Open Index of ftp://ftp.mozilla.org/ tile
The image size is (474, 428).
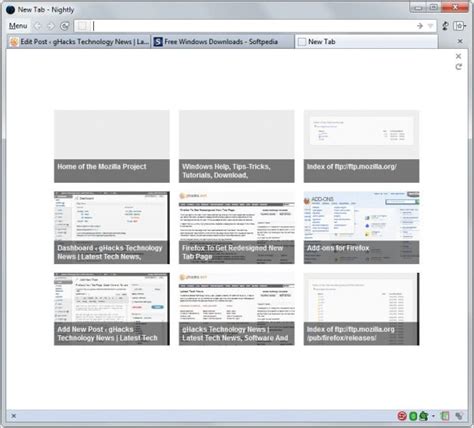coord(361,146)
